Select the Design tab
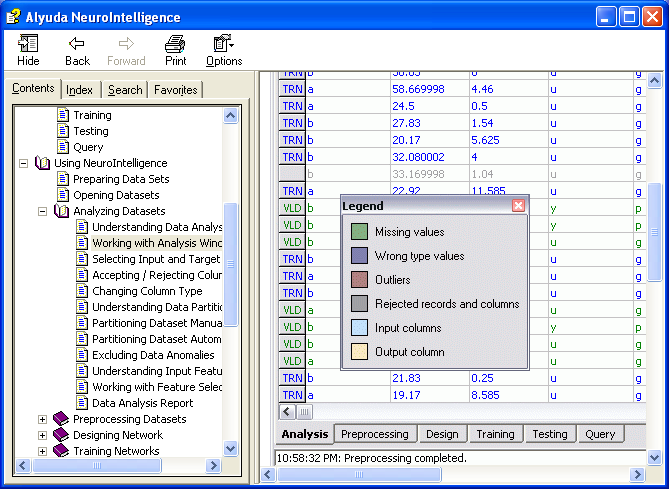 [x=442, y=434]
